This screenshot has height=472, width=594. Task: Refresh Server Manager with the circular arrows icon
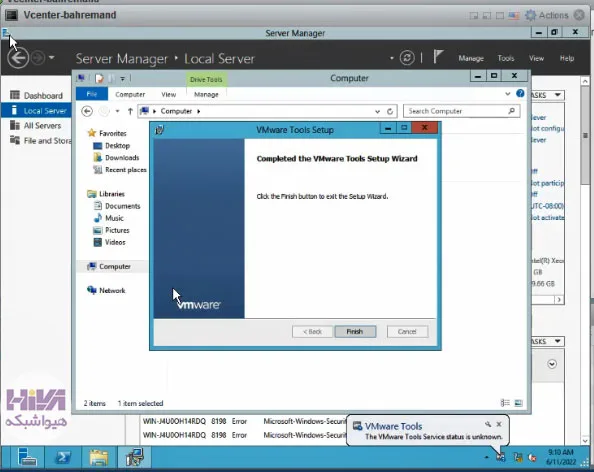[407, 58]
